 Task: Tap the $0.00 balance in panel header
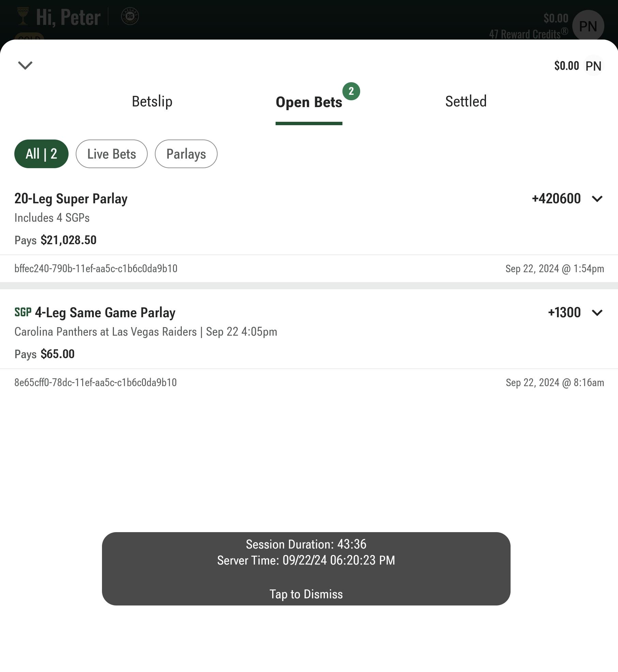point(566,66)
